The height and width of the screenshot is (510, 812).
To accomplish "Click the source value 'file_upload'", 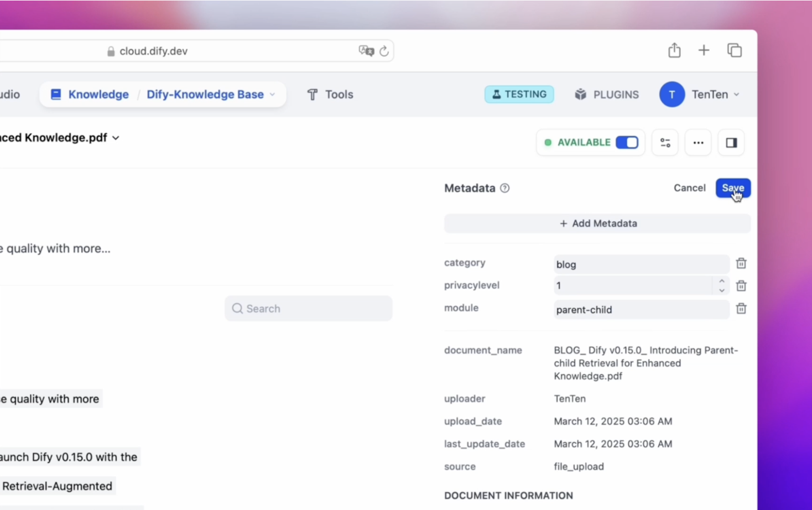I will click(x=579, y=467).
